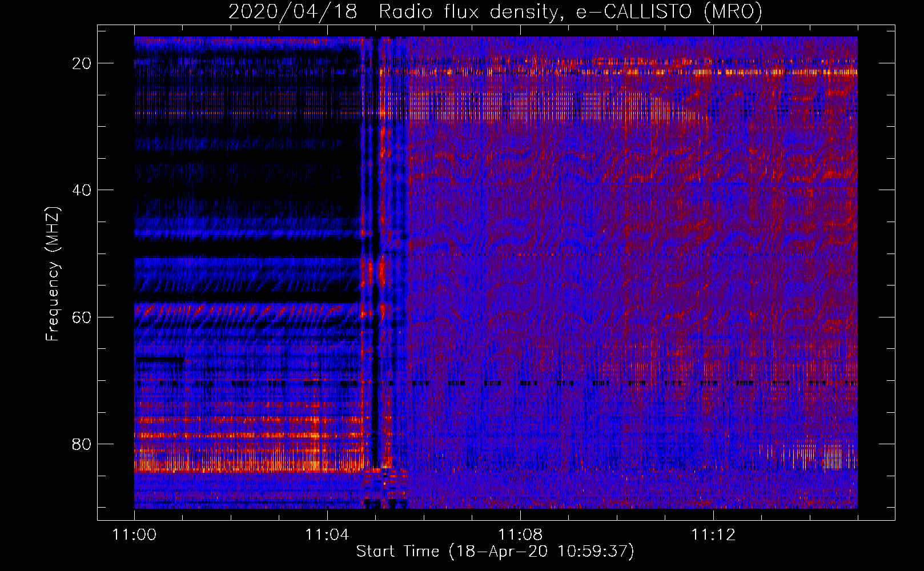The image size is (924, 571).
Task: Click the '11:08' time tick label
Action: [x=520, y=535]
